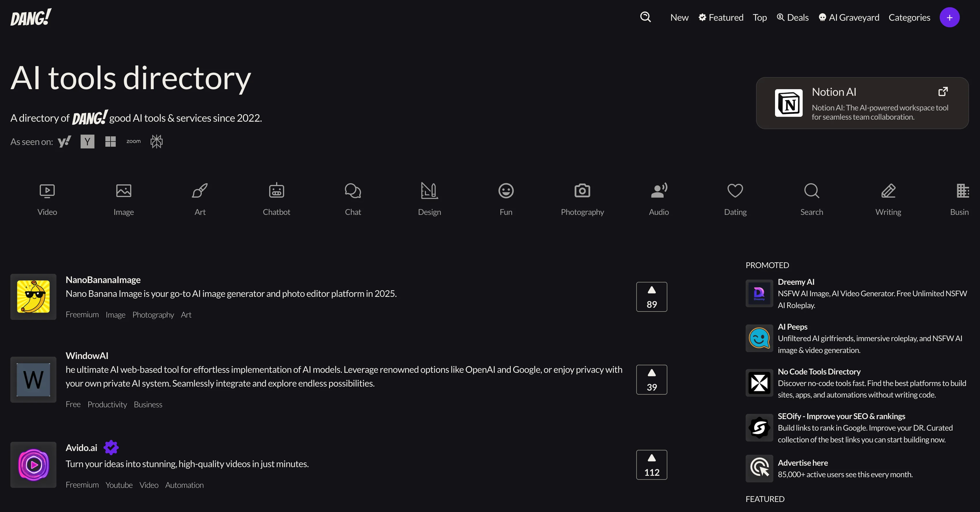Open the WindowAI listing title

point(87,356)
